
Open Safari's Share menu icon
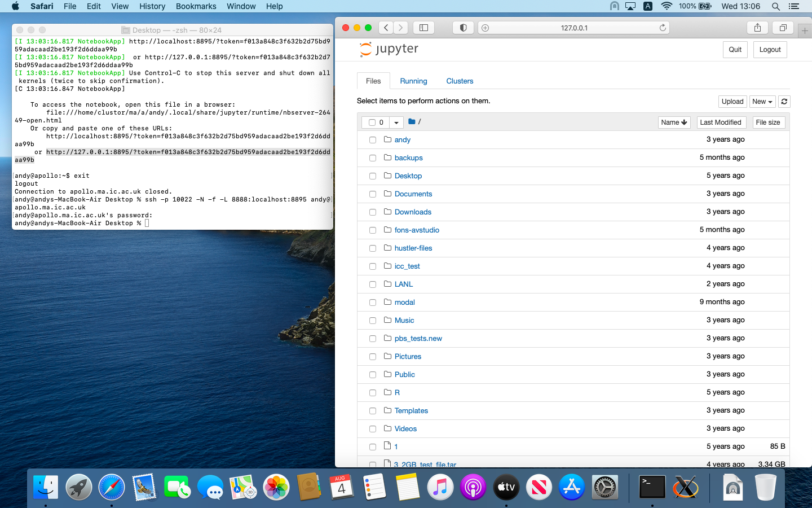[757, 28]
